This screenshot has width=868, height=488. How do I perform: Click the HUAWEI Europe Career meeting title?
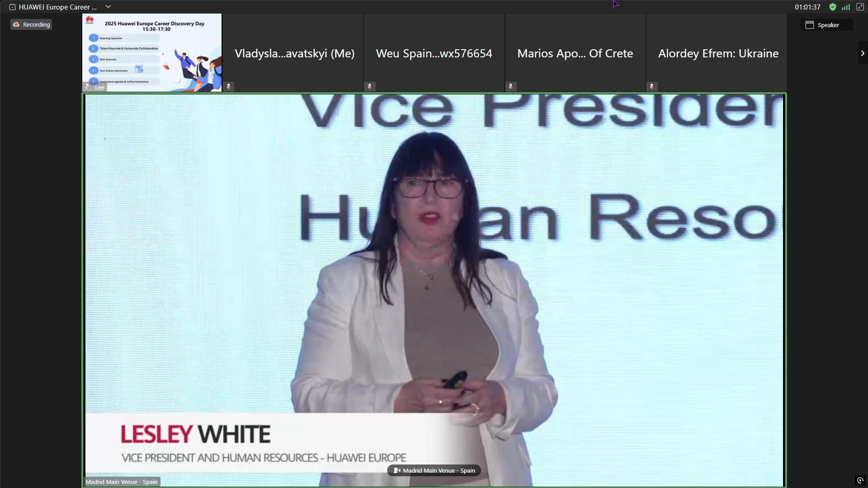pyautogui.click(x=58, y=7)
